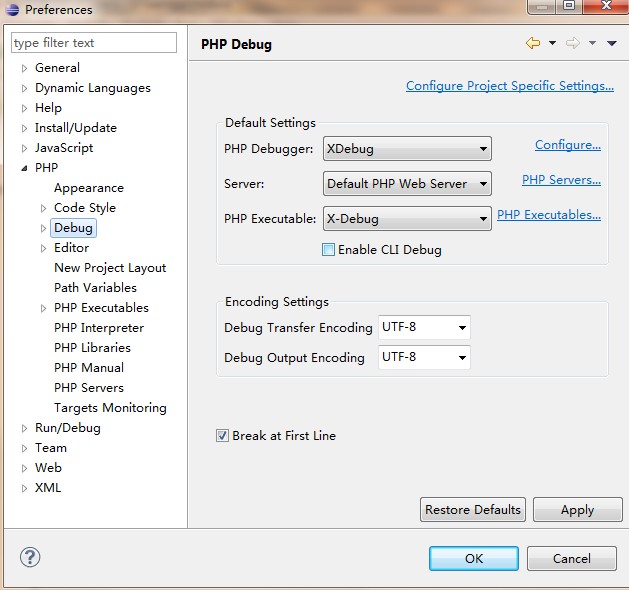This screenshot has width=629, height=590.
Task: Select New Project Layout item
Action: click(x=110, y=268)
